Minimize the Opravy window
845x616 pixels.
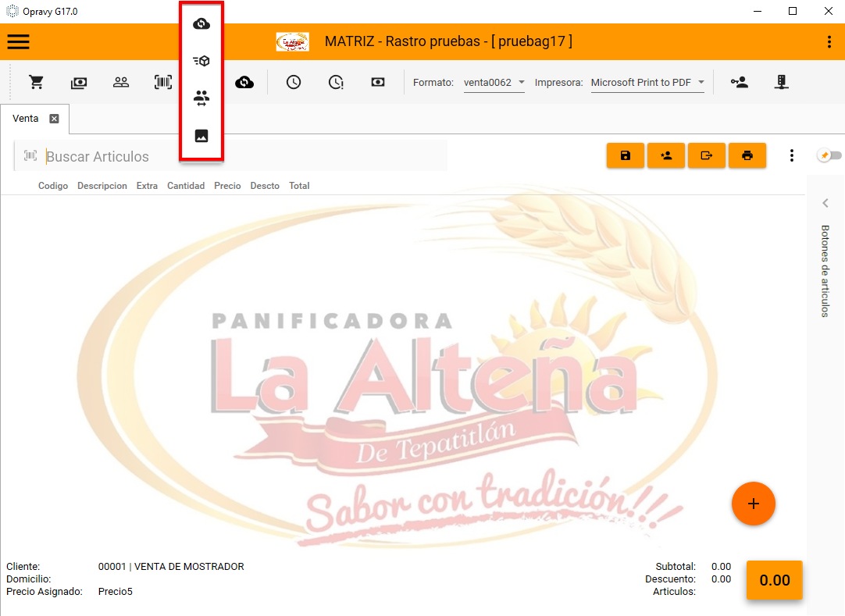point(758,11)
